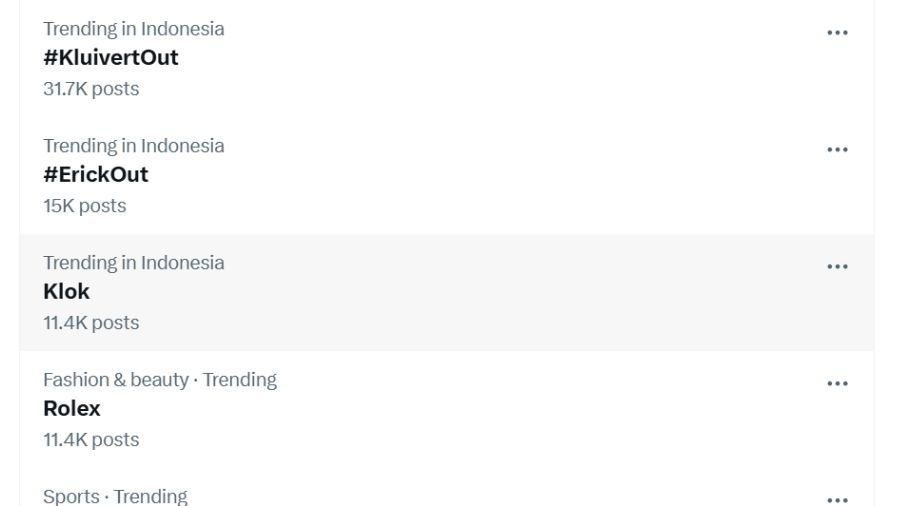Click the three-dot menu beside Klok
This screenshot has height=506, width=900.
tap(837, 267)
